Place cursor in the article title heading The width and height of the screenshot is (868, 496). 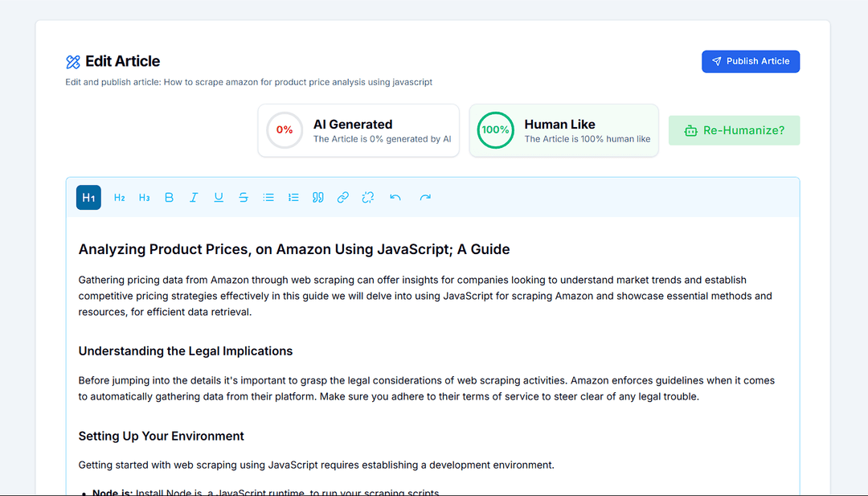pyautogui.click(x=294, y=249)
